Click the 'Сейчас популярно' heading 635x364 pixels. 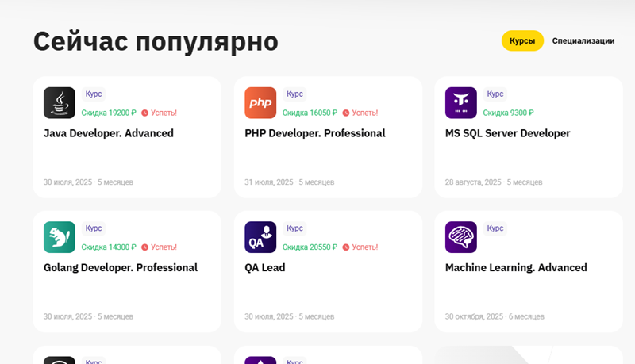pos(156,42)
